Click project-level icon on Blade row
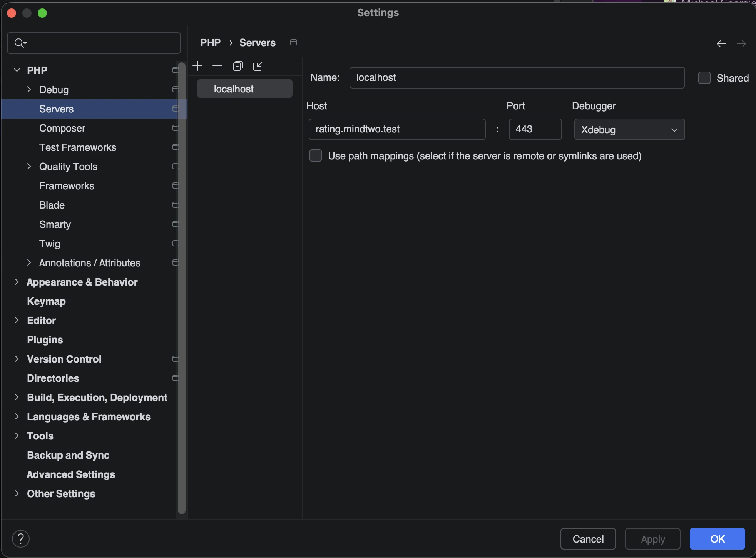The image size is (756, 558). 176,205
